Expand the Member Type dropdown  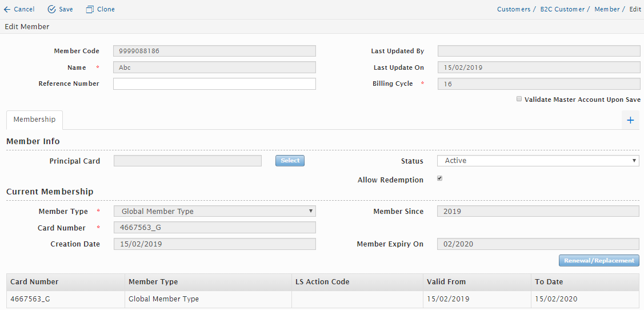tap(214, 212)
